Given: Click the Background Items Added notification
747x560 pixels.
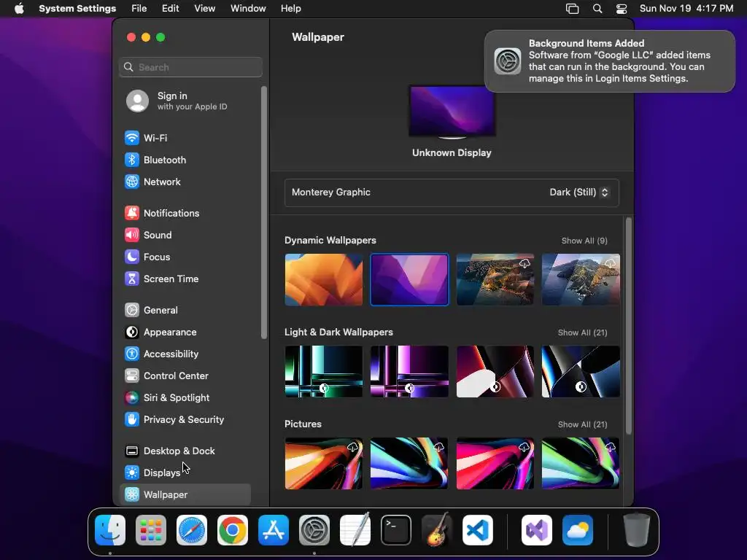Looking at the screenshot, I should pos(610,61).
